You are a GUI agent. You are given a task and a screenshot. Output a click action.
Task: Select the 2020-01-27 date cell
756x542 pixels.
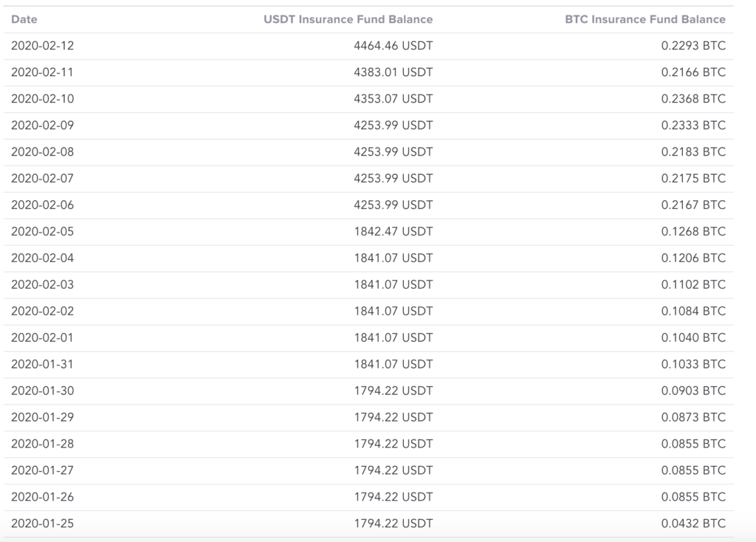coord(42,470)
